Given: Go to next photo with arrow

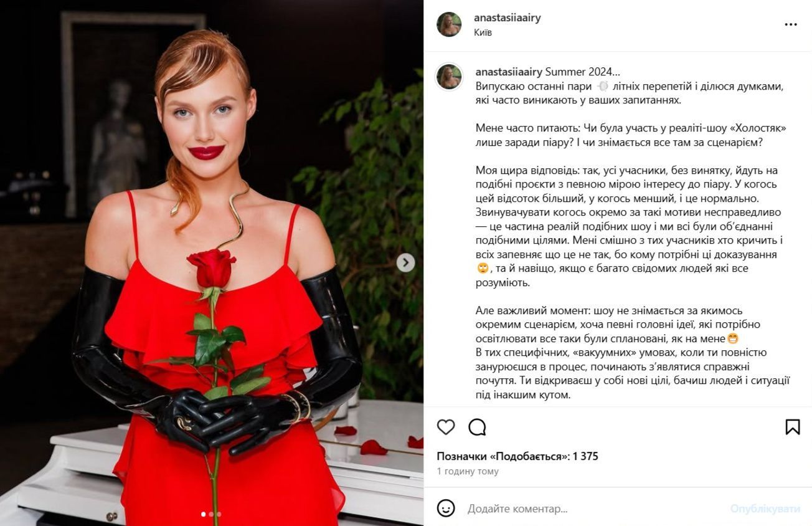Looking at the screenshot, I should (405, 263).
